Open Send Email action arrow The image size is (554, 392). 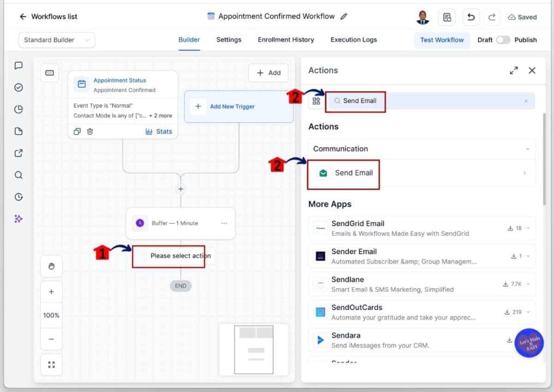pyautogui.click(x=525, y=173)
